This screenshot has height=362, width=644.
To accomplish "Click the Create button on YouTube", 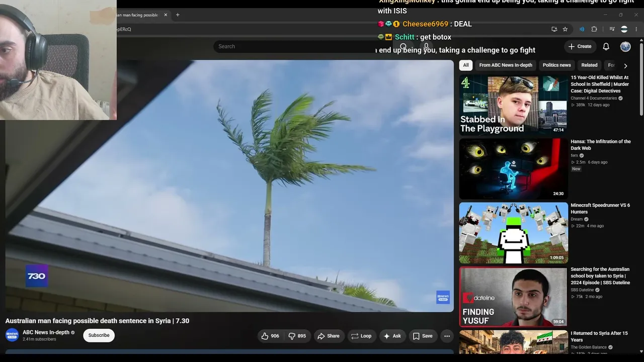I will [x=580, y=46].
